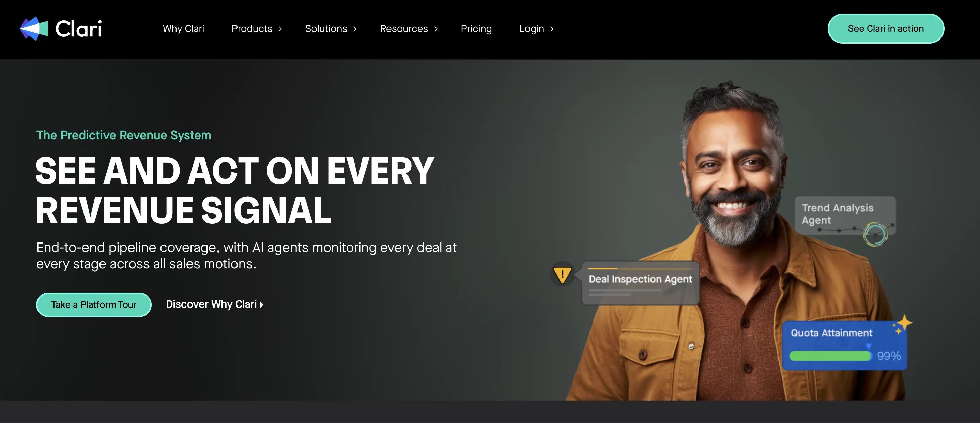Click Take a Platform Tour button
The width and height of the screenshot is (980, 423).
pos(94,305)
